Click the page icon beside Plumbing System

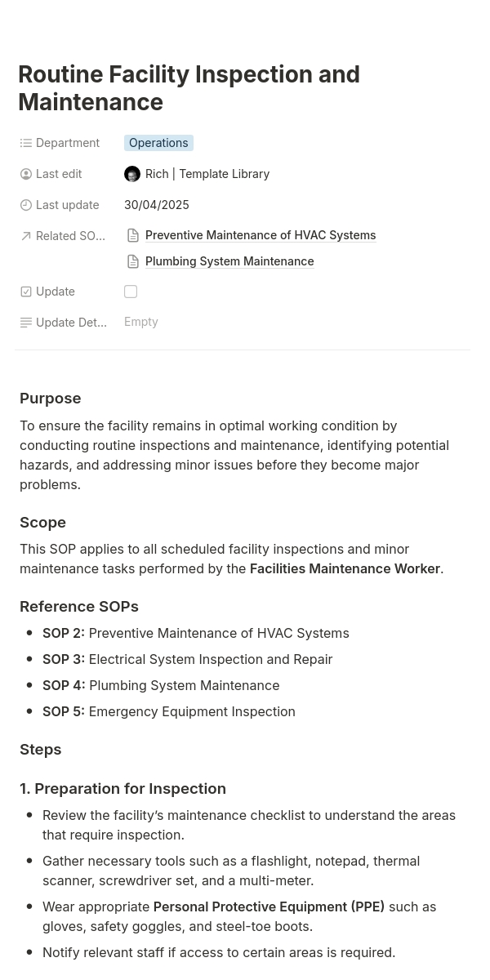pos(133,261)
